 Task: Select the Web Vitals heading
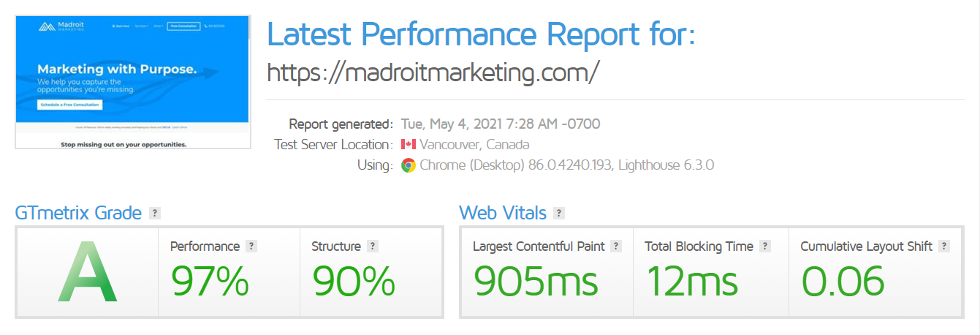[503, 214]
